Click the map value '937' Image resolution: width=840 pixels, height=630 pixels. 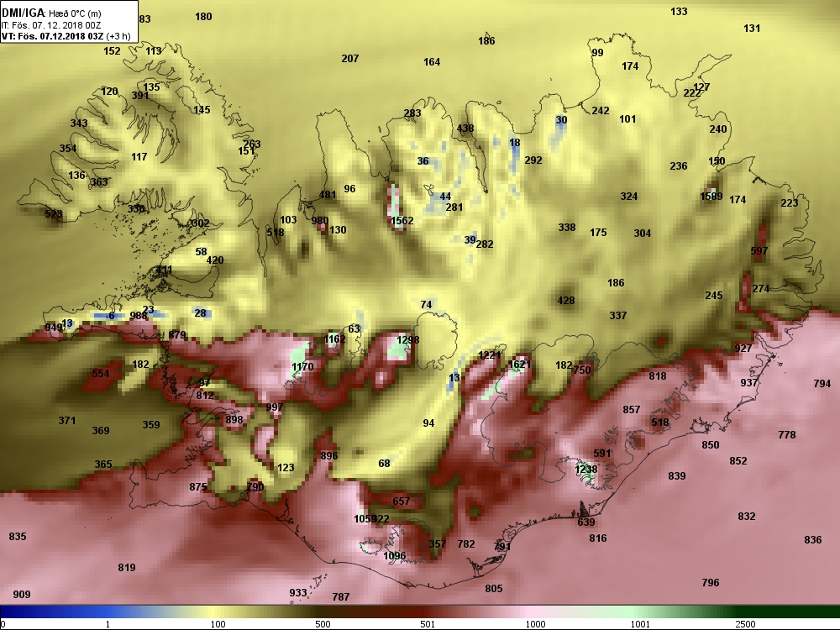tap(749, 382)
